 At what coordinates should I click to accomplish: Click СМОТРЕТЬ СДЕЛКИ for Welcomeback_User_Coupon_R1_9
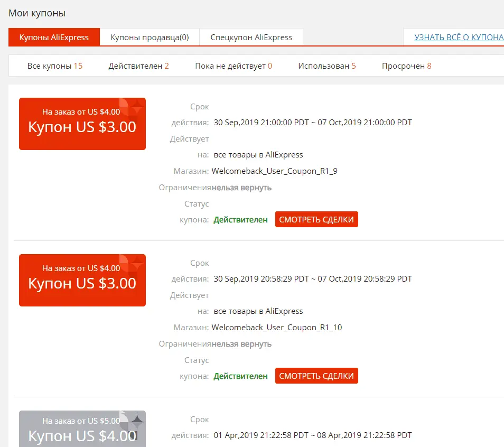(316, 219)
